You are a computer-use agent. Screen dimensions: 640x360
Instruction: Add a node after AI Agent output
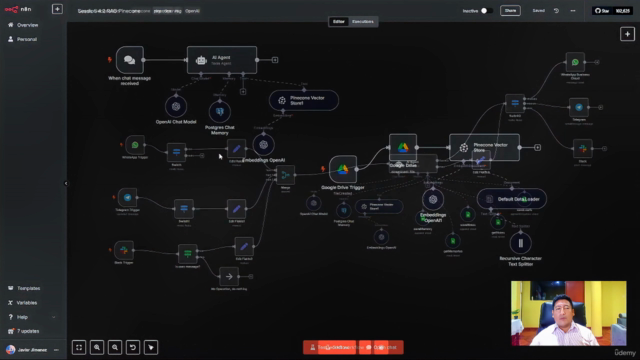tap(275, 60)
